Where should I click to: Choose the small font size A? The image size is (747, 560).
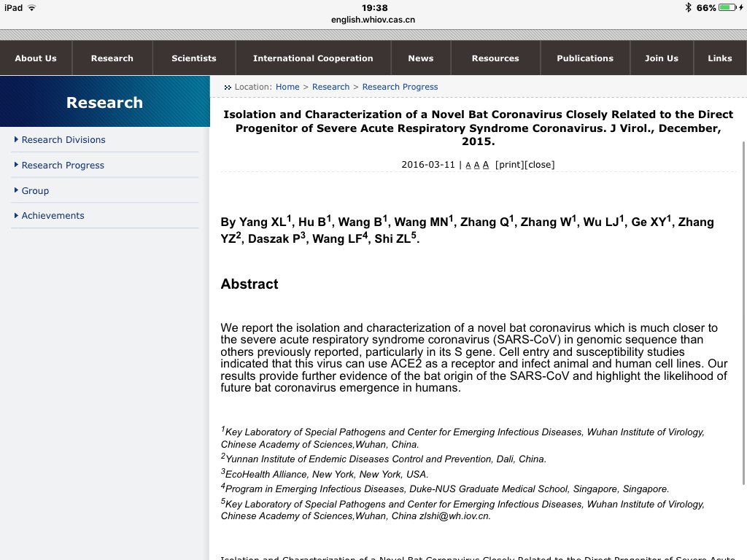click(468, 166)
